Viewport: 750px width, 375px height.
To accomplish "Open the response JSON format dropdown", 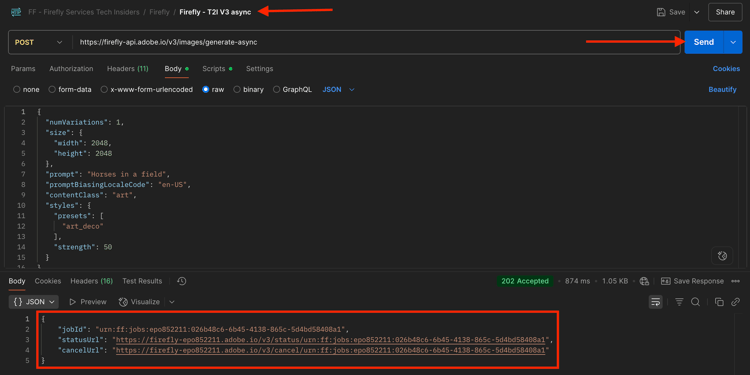I will tap(33, 302).
